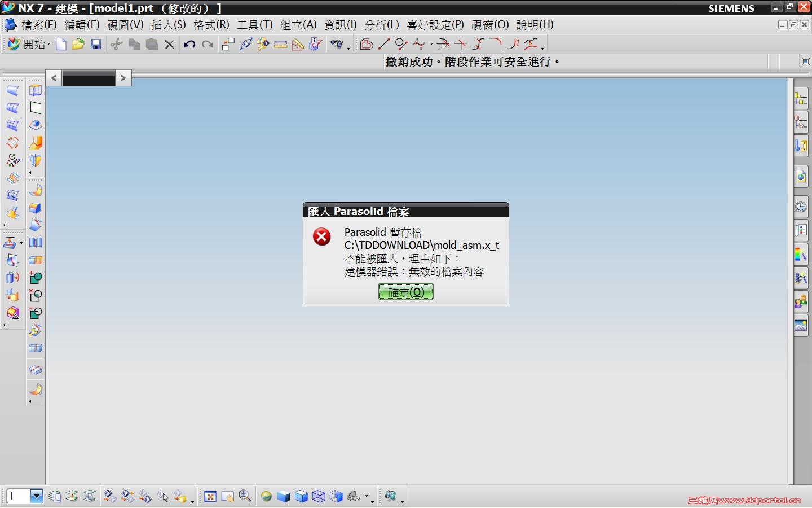Select the curve fillet corner tool
Screen dimensions: 812x508
click(x=496, y=44)
